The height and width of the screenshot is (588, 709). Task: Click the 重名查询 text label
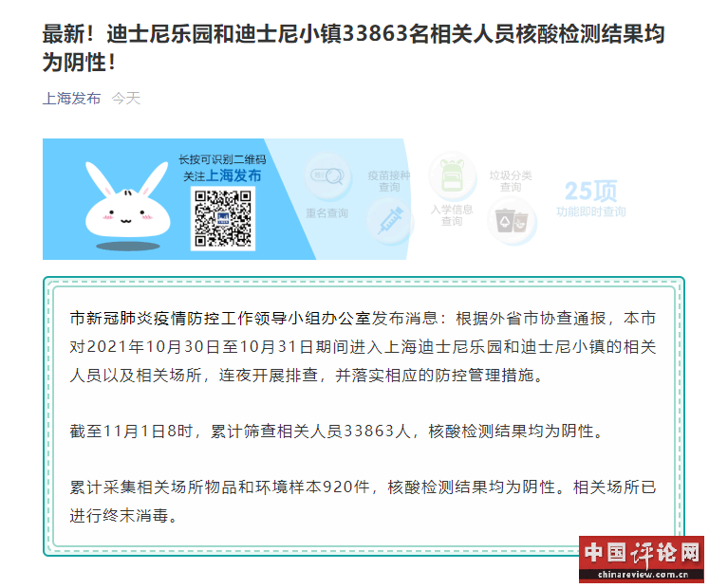pyautogui.click(x=327, y=212)
